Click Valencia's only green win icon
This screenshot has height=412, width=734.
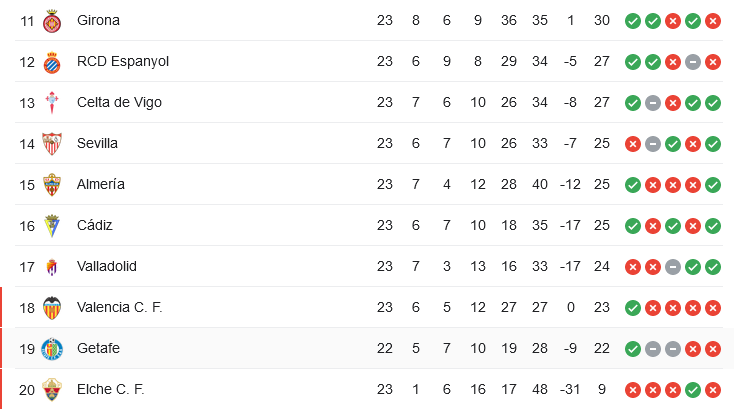click(633, 308)
